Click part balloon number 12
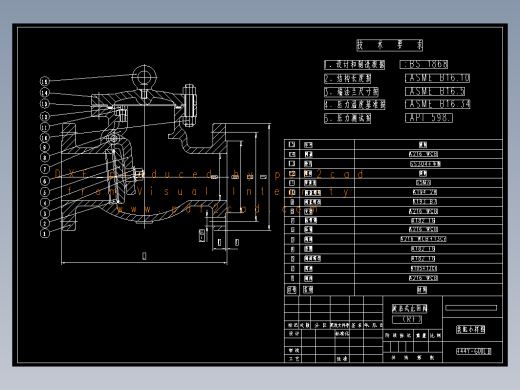Viewport: 520px width, 390px height. click(45, 116)
